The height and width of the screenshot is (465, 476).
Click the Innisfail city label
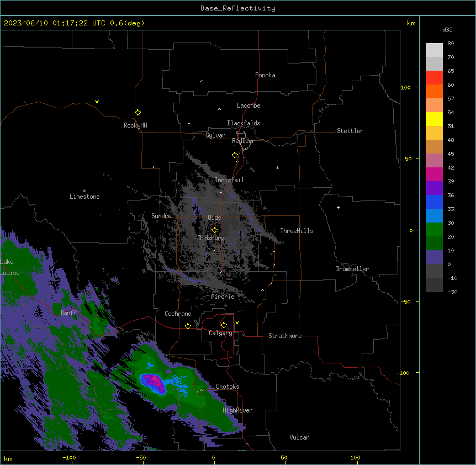pyautogui.click(x=229, y=180)
